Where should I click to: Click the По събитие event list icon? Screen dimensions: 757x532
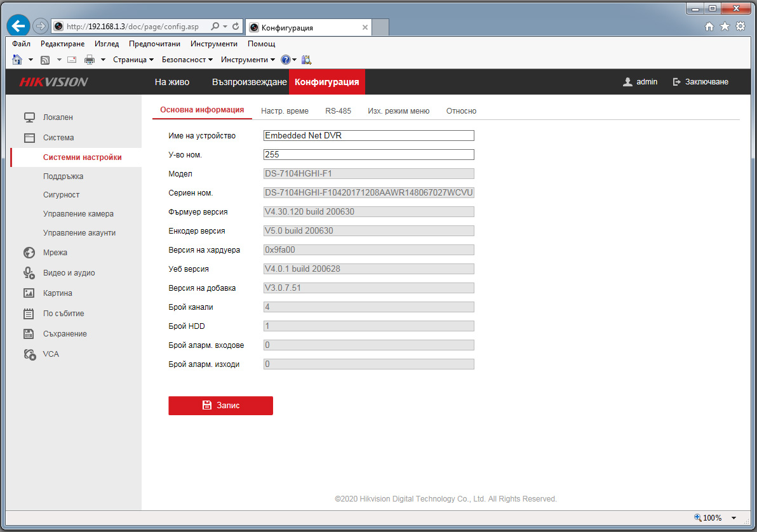click(29, 314)
